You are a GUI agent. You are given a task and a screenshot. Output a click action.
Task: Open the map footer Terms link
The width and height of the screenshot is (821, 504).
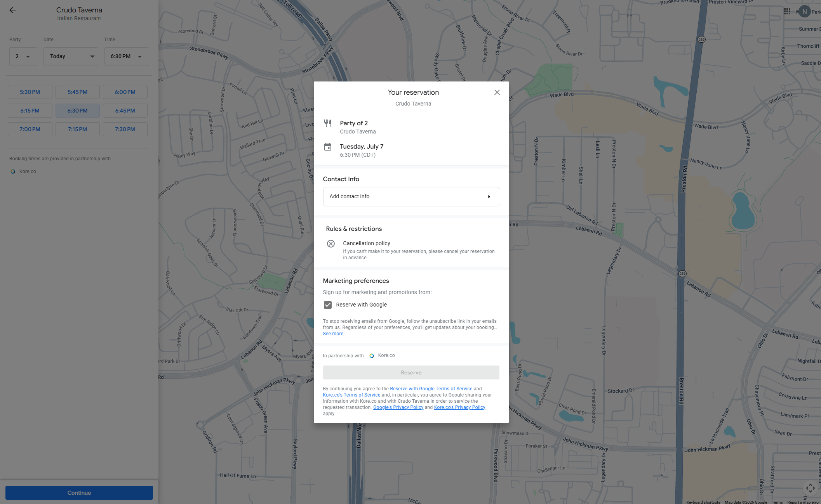(777, 502)
